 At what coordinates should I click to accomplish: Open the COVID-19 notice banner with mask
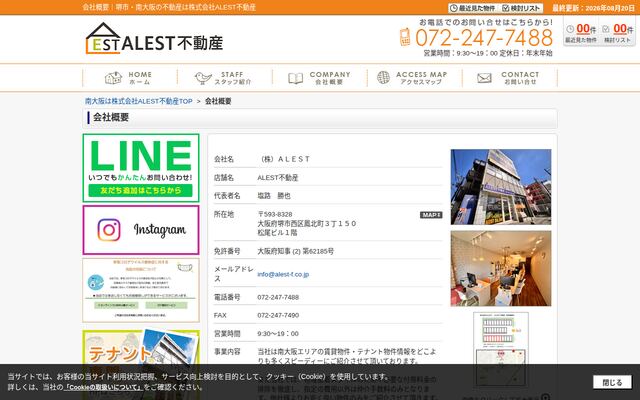(x=141, y=290)
